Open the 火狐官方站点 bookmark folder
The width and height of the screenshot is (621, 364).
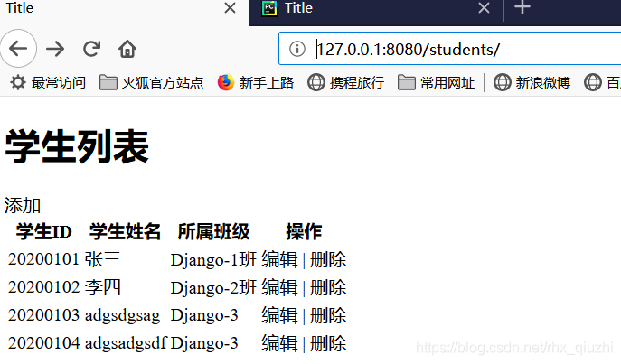coord(151,82)
